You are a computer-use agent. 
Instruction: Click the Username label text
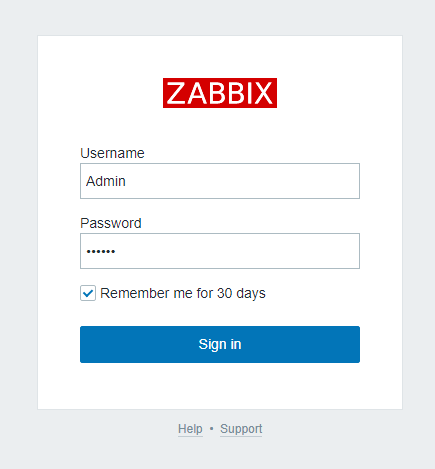[112, 153]
